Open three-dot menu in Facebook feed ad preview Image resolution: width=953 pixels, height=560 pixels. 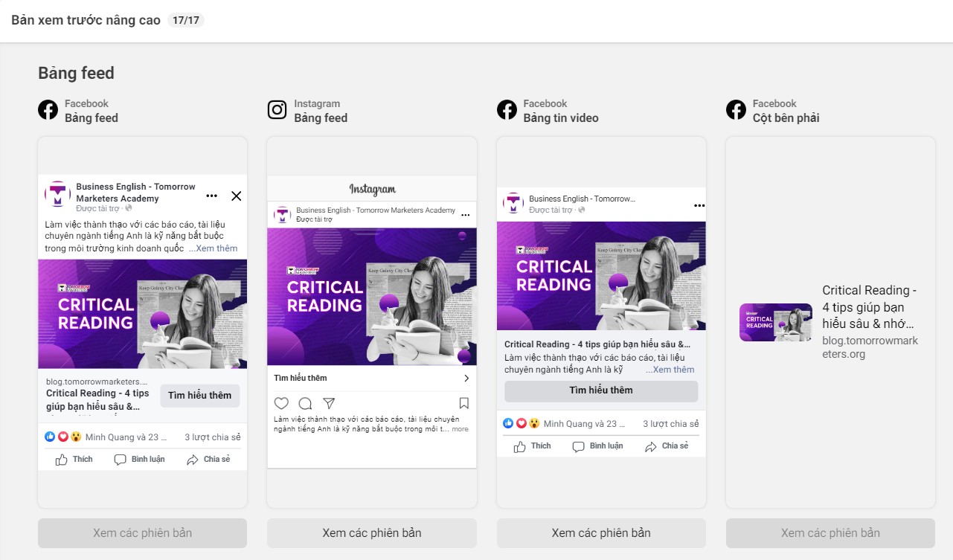point(212,196)
